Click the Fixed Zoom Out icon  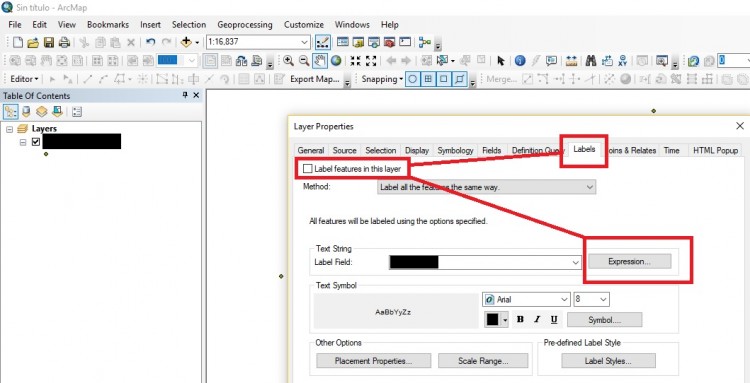[371, 61]
